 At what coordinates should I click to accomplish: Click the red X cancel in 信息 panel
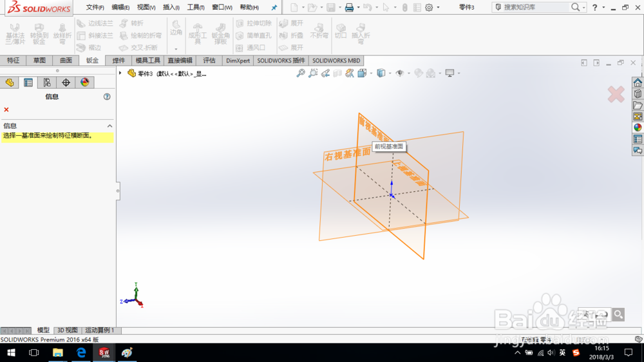coord(6,110)
